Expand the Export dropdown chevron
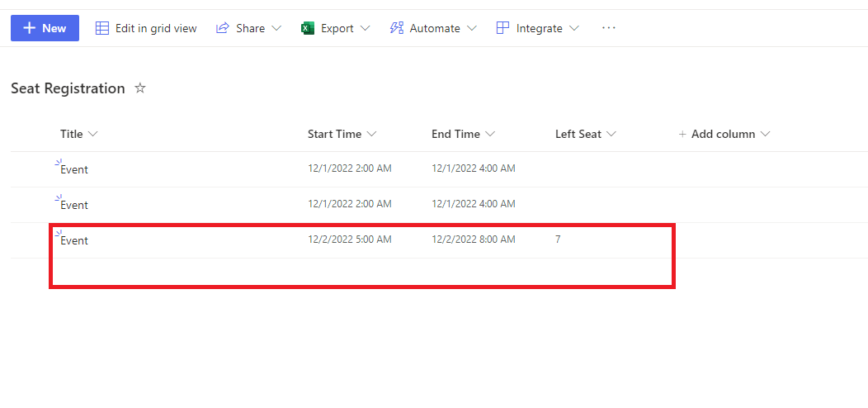The image size is (868, 408). (365, 28)
